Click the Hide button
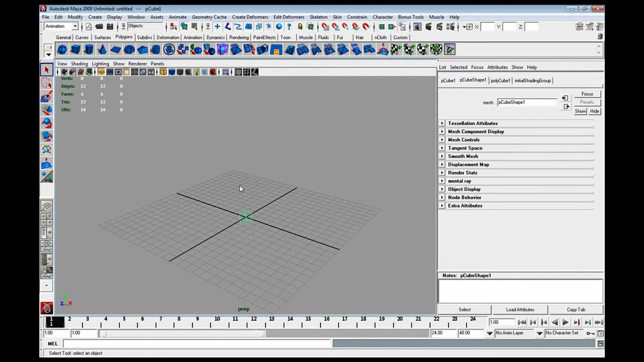The image size is (644, 362). pyautogui.click(x=595, y=111)
